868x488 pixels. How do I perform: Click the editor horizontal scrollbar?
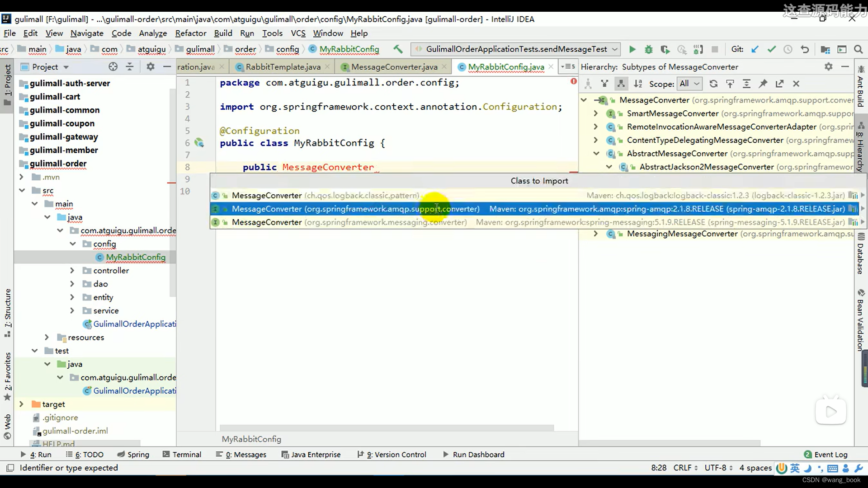(387, 427)
